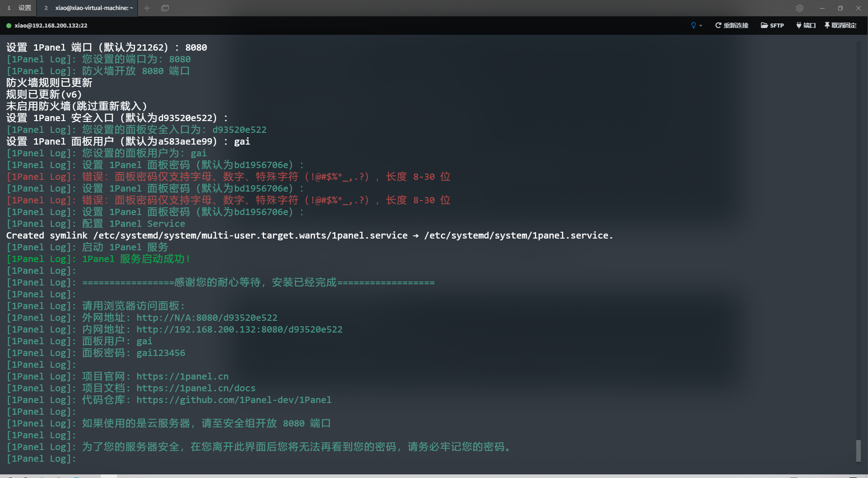
Task: Click the first red 错误 password error line
Action: tap(228, 177)
